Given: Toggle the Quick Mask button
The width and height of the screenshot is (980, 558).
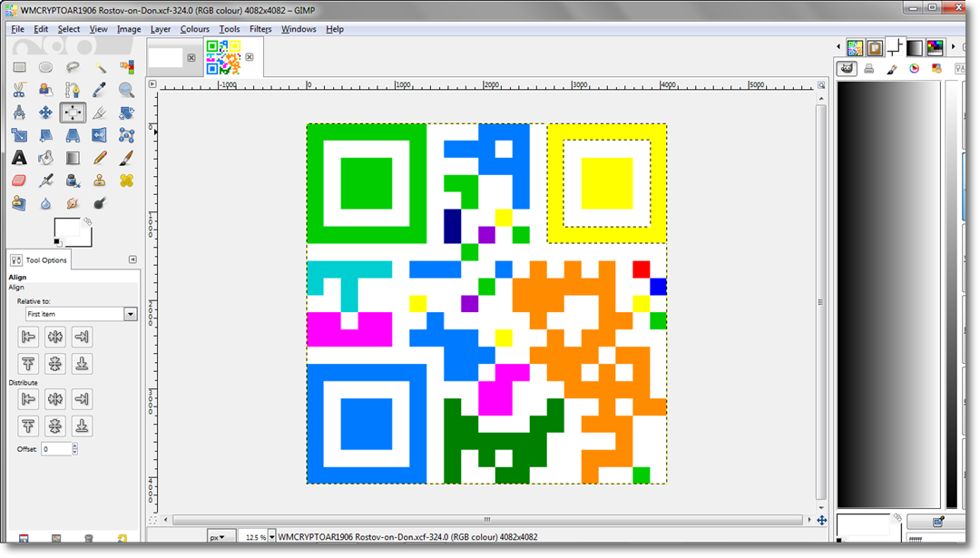Looking at the screenshot, I should 152,519.
